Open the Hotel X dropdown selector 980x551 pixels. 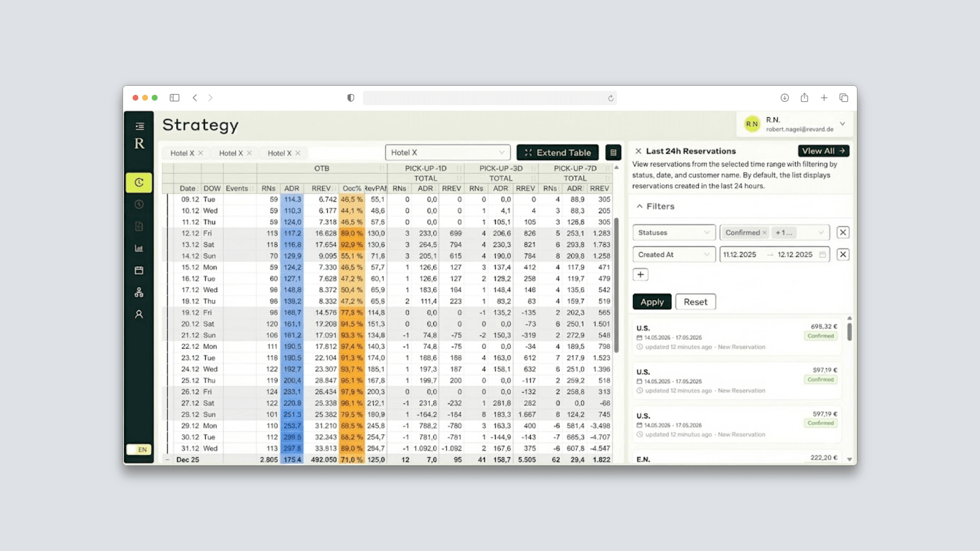(448, 153)
